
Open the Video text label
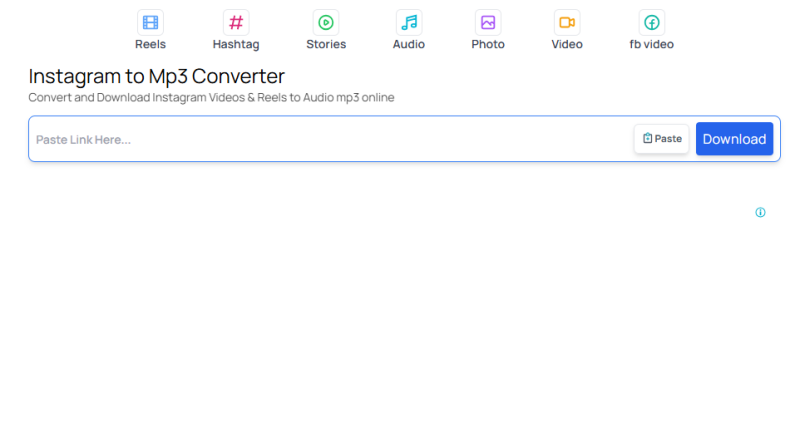point(567,45)
